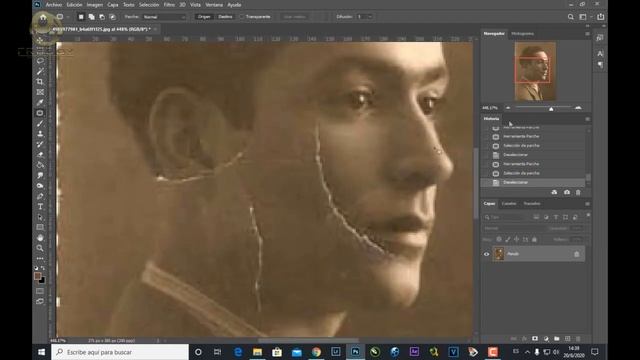The height and width of the screenshot is (360, 640).
Task: Select the Type tool
Action: tap(40, 207)
